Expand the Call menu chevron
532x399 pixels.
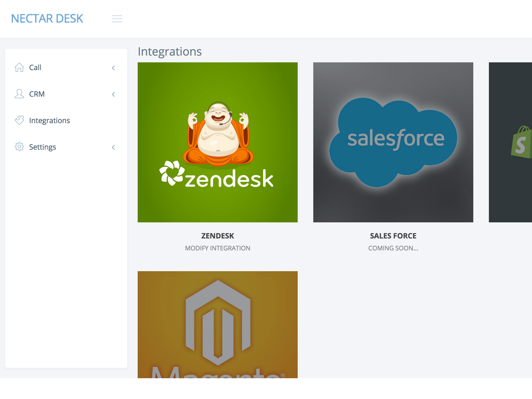coord(113,68)
